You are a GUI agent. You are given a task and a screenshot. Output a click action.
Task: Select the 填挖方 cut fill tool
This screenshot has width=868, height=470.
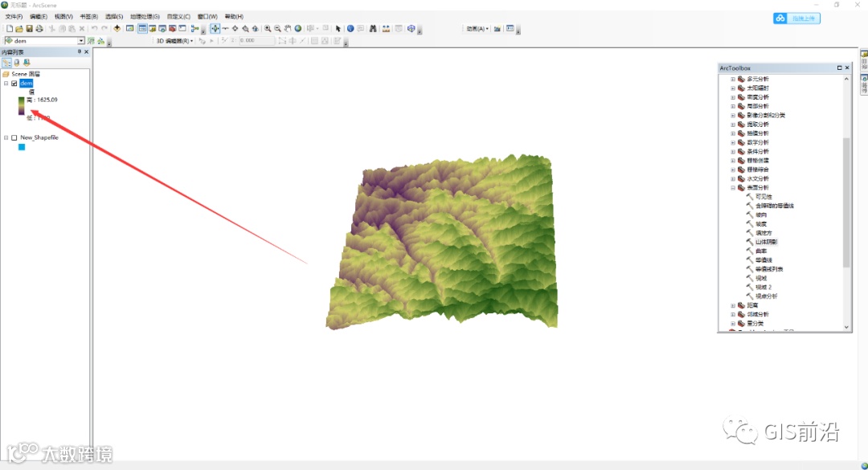point(764,233)
